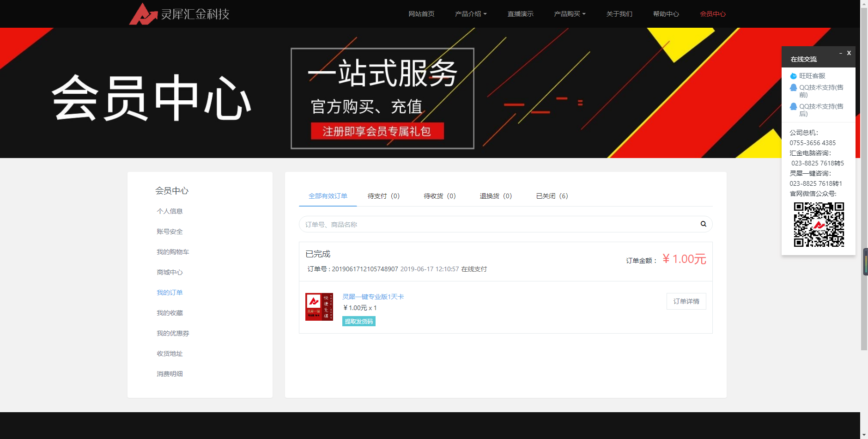Viewport: 868px width, 439px height.
Task: Minimize the 在线交流 chat panel
Action: (x=841, y=53)
